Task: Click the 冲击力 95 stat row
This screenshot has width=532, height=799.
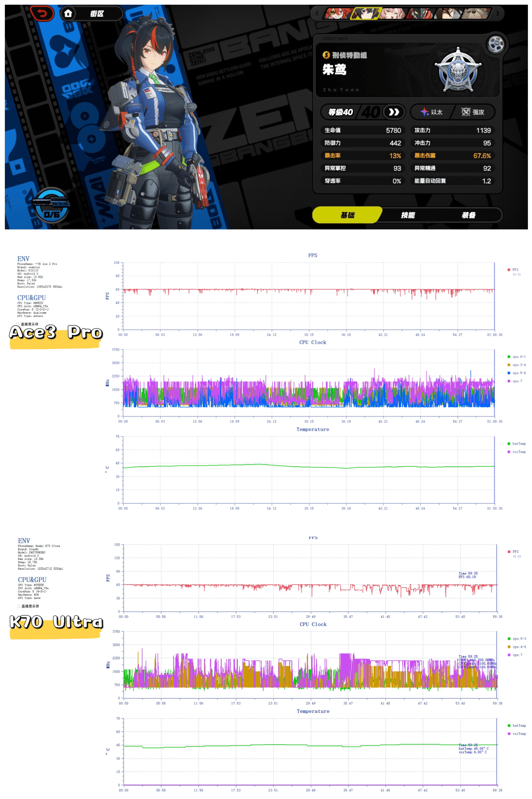Action: (453, 143)
